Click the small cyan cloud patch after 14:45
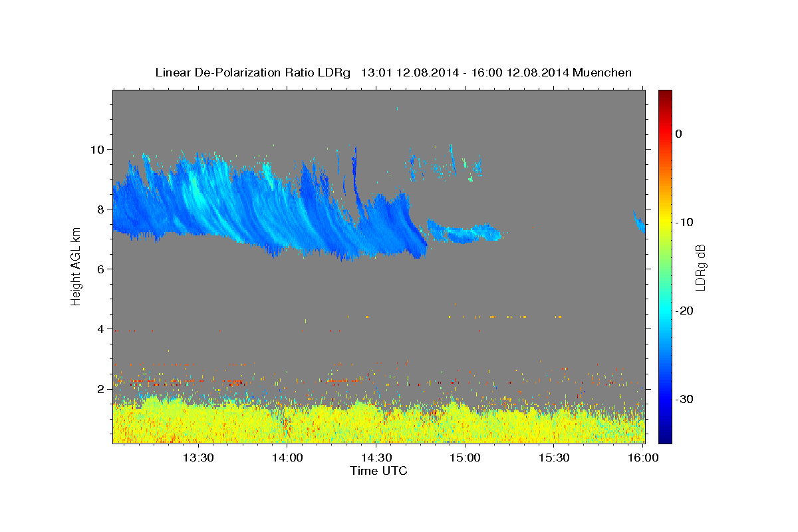The image size is (798, 532). coord(464,232)
